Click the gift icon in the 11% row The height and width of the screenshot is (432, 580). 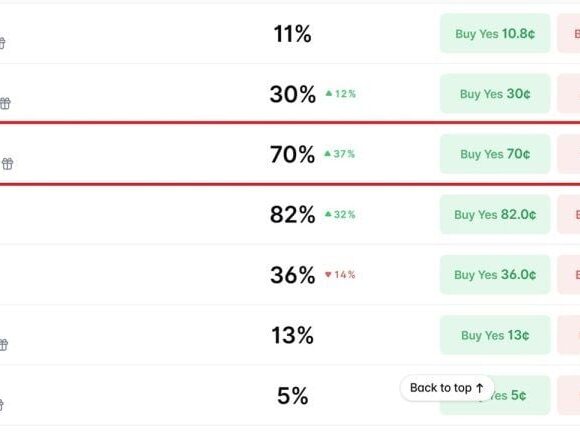tap(2, 43)
